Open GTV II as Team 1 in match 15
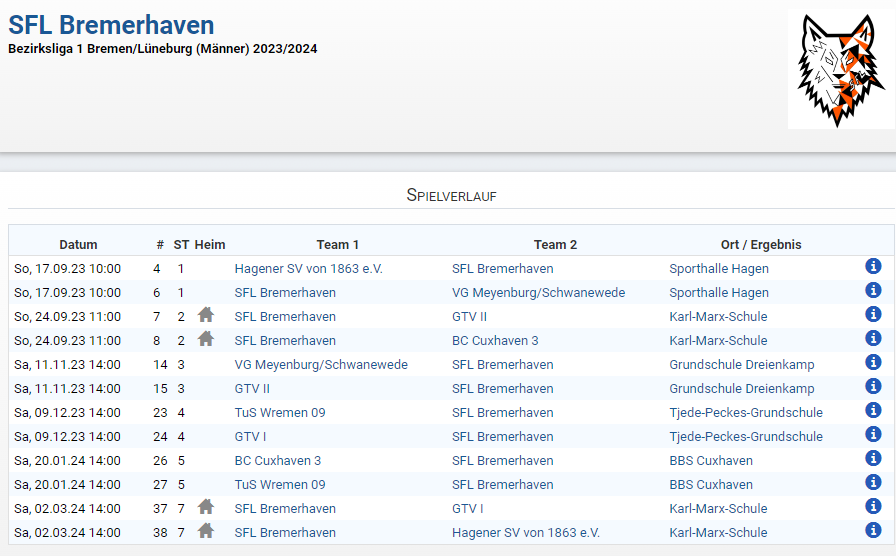Image resolution: width=896 pixels, height=556 pixels. 252,389
